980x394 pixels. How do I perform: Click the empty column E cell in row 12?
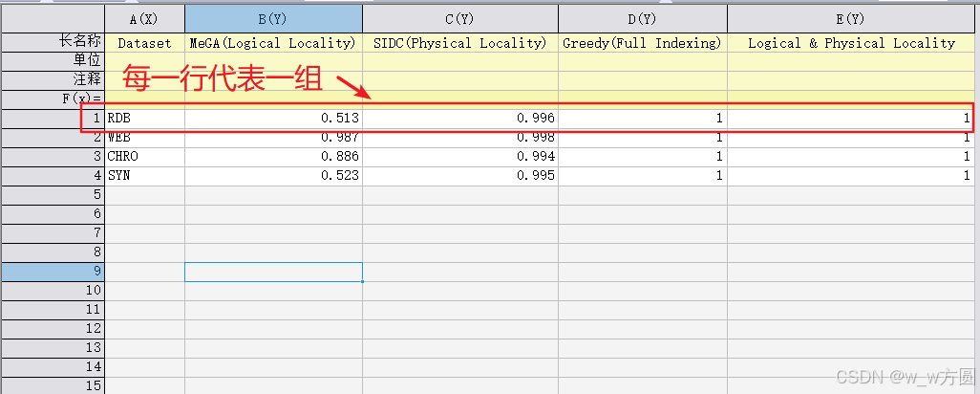point(851,328)
